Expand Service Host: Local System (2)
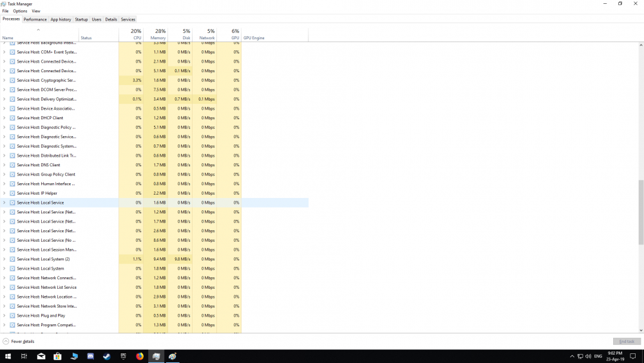 [x=4, y=259]
